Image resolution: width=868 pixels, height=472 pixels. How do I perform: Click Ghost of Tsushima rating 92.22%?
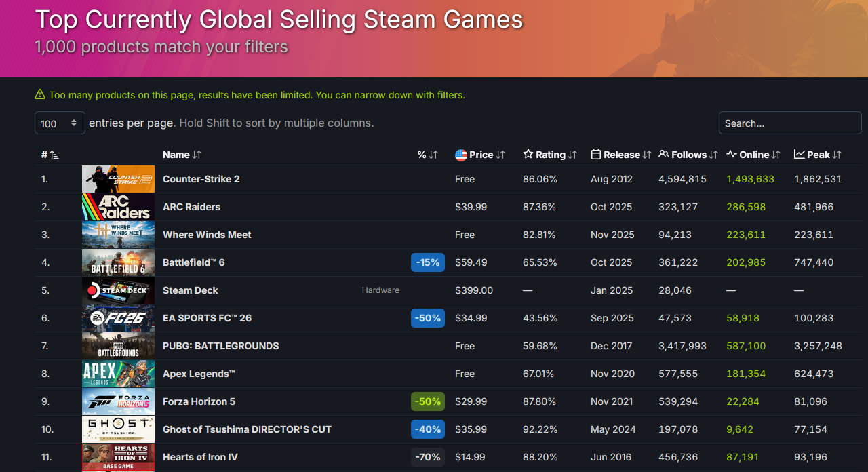pos(540,429)
